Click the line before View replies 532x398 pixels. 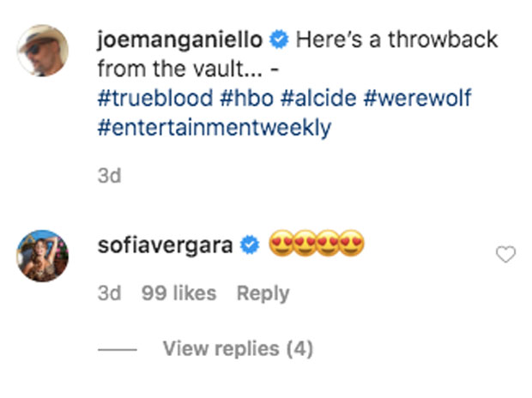coord(117,350)
